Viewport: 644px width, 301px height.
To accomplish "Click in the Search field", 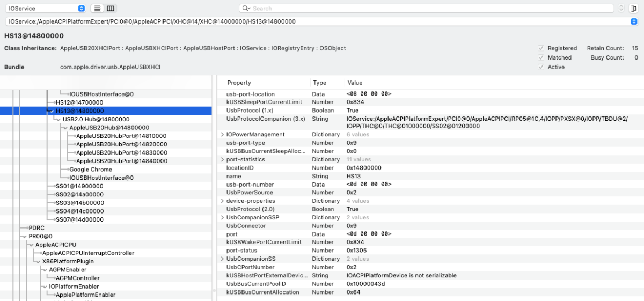I will [429, 9].
